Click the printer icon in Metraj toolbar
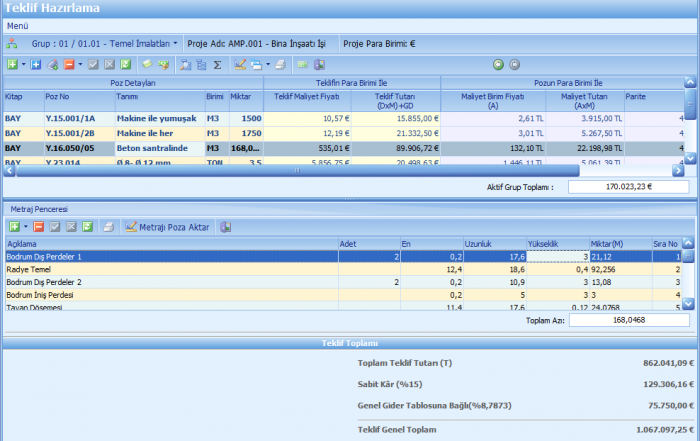The height and width of the screenshot is (441, 700). tap(108, 227)
